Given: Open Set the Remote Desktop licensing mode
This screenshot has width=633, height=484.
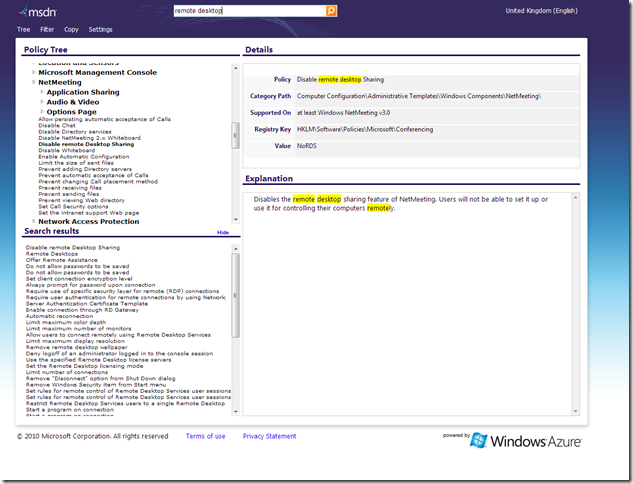Looking at the screenshot, I should tap(84, 366).
